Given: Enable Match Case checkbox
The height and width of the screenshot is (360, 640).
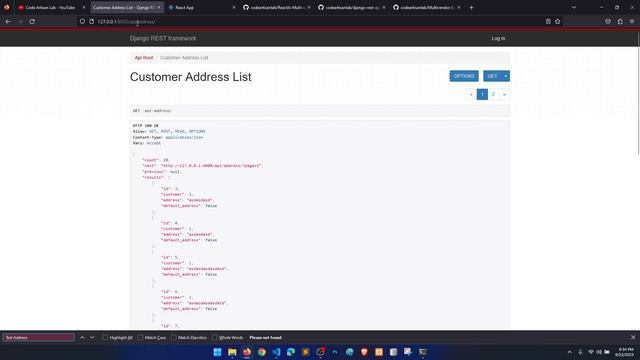Looking at the screenshot, I should coord(140,338).
